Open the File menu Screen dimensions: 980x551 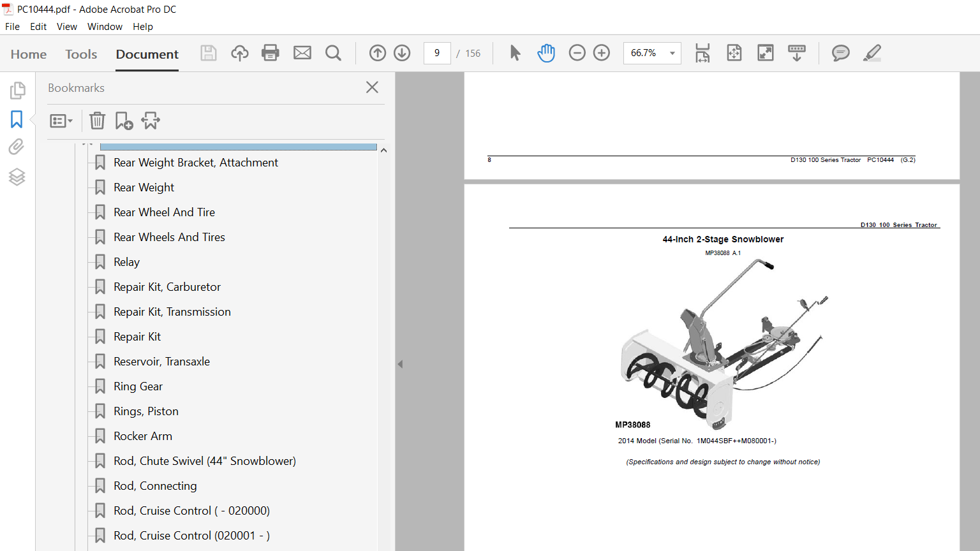12,27
